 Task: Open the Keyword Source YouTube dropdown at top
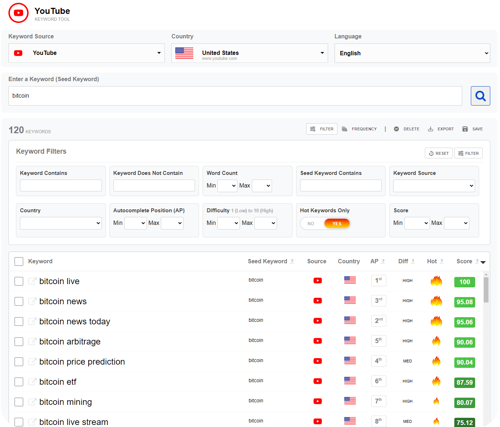point(86,53)
